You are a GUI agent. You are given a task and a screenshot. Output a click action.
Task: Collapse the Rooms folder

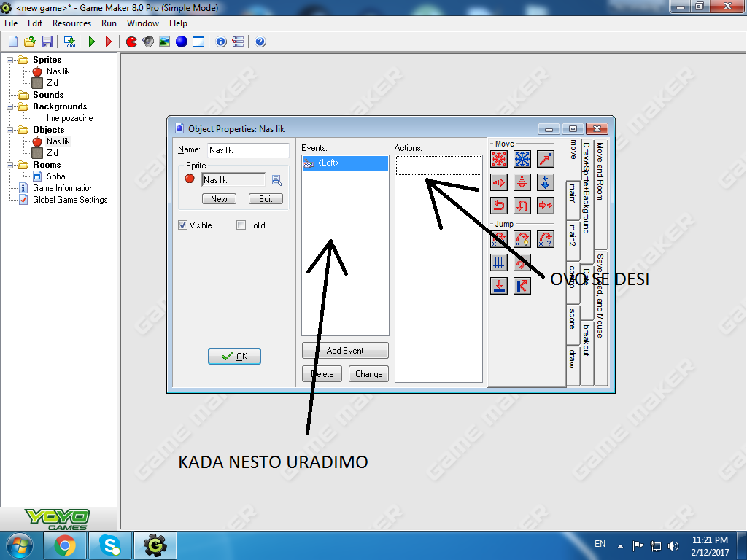coord(9,166)
